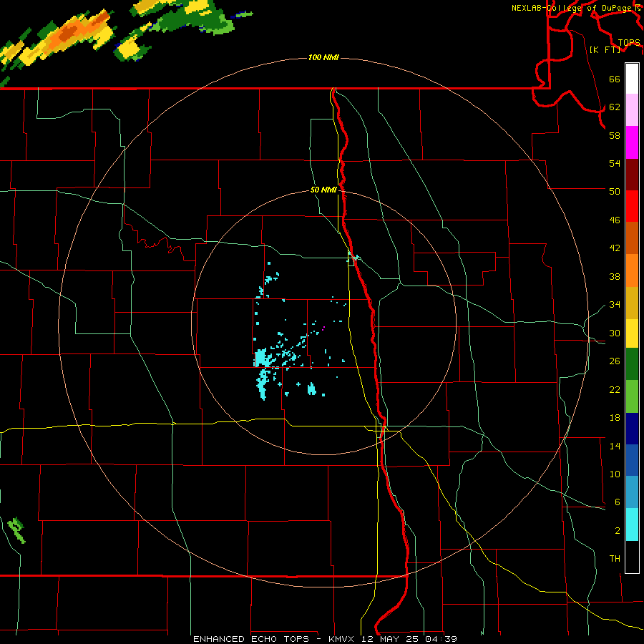644x644 pixels.
Task: Click the "TH" threshold label
Action: (615, 559)
